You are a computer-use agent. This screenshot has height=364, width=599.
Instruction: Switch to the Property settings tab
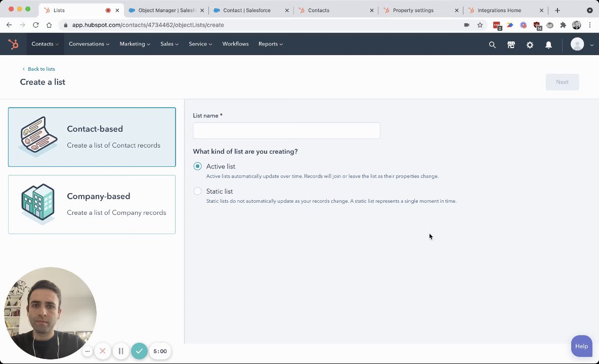point(413,10)
